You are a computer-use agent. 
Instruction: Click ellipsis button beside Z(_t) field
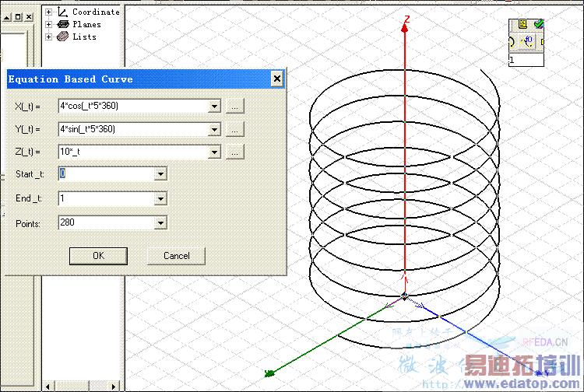point(234,152)
